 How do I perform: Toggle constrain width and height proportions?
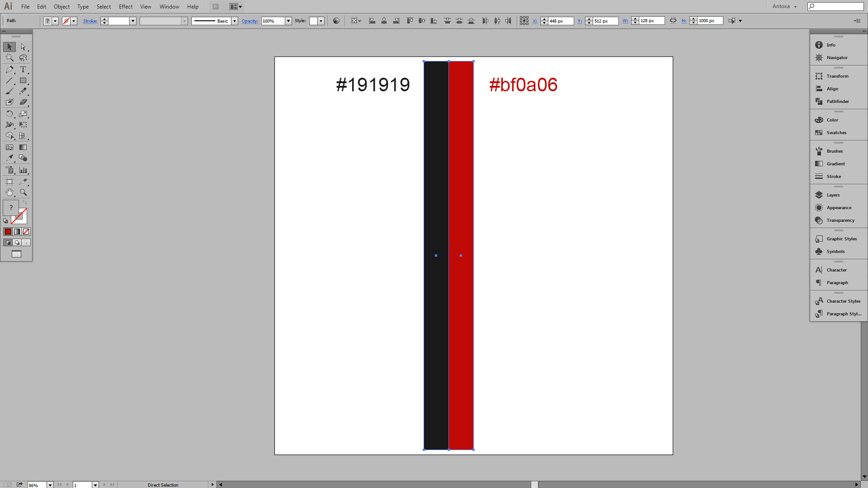pyautogui.click(x=673, y=21)
